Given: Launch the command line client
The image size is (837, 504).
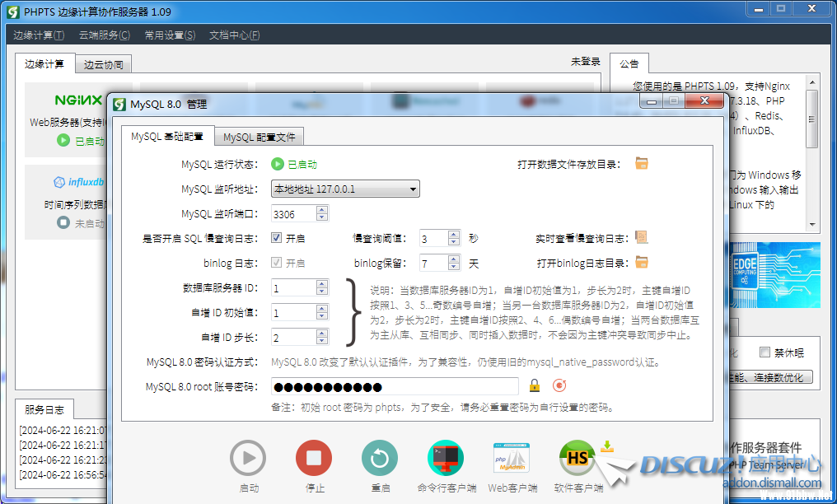Looking at the screenshot, I should [x=446, y=458].
